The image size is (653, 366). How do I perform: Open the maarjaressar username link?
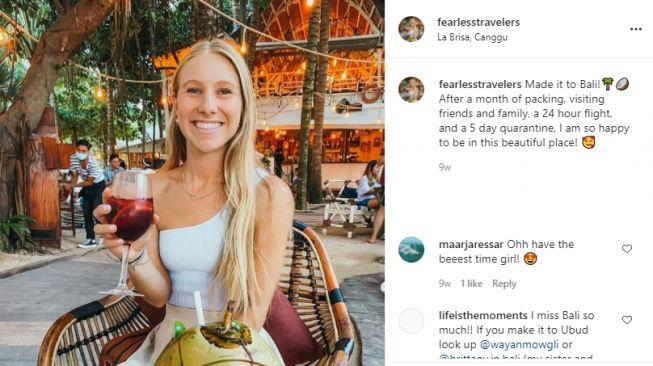(x=471, y=244)
